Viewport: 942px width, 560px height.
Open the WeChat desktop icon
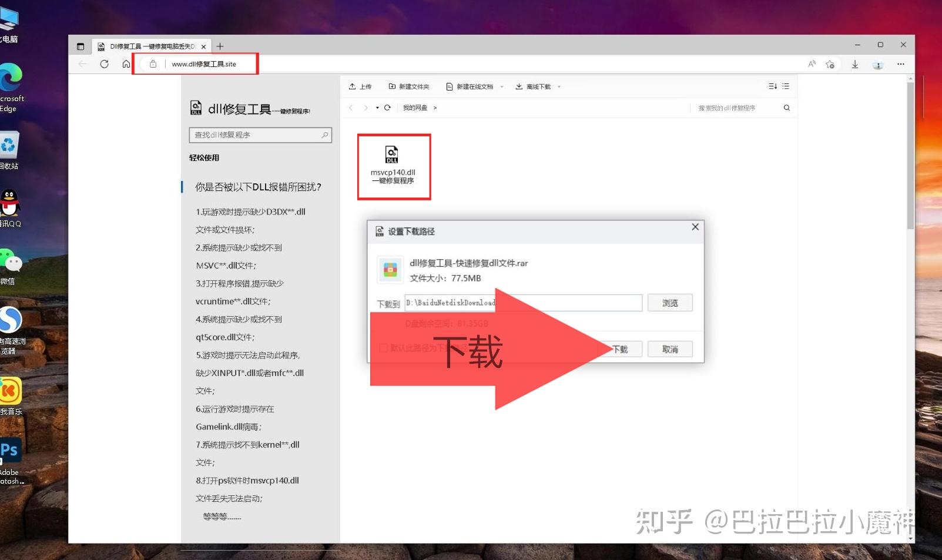click(x=11, y=266)
